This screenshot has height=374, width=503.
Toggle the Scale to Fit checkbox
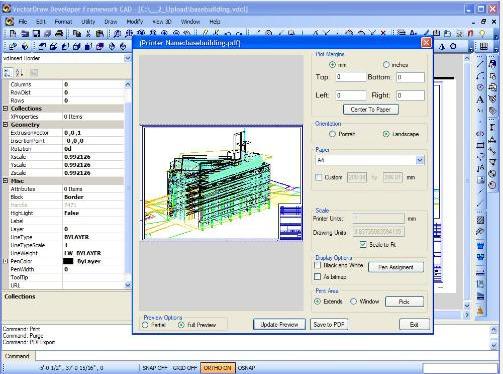pos(363,245)
